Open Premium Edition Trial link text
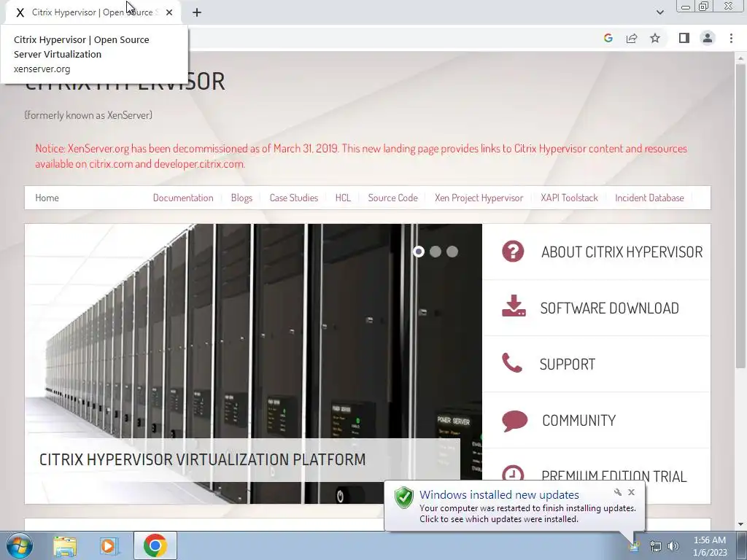This screenshot has width=747, height=560. 614,475
